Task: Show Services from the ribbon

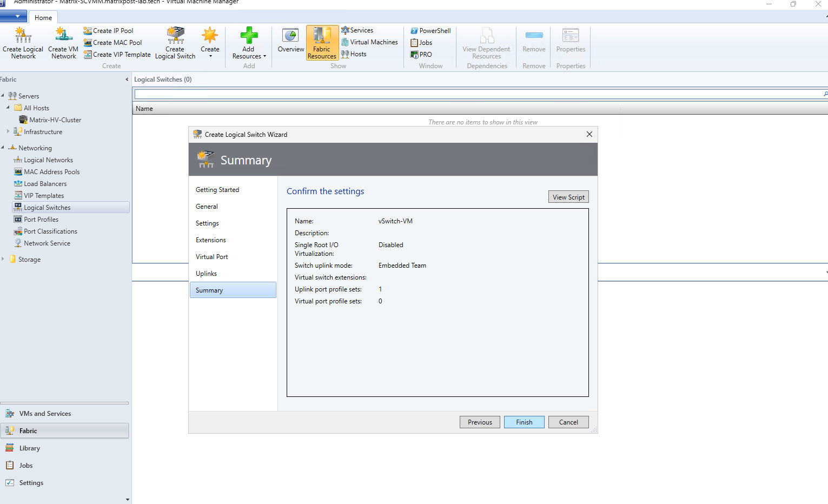Action: (357, 30)
